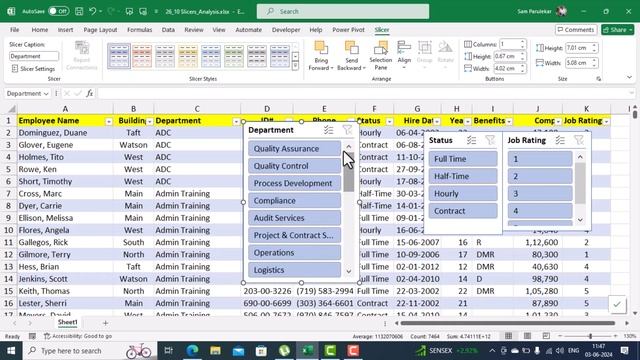Click Slicer Settings button

33,69
